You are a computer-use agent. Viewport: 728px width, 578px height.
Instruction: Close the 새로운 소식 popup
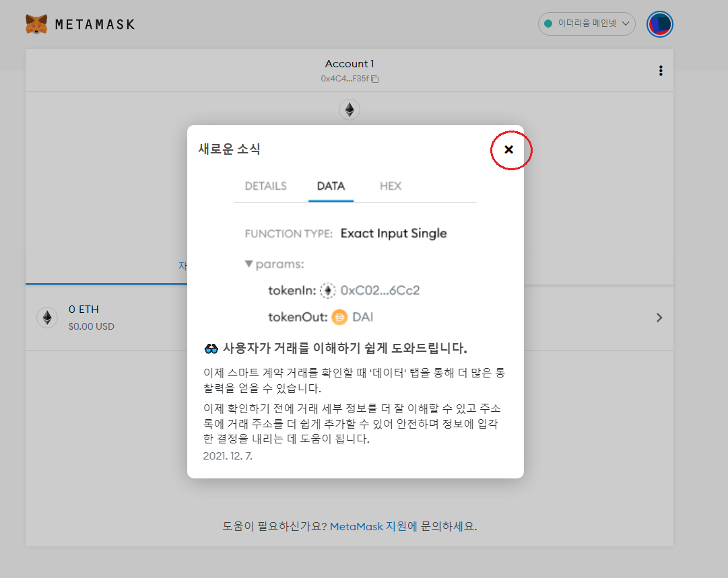(509, 149)
